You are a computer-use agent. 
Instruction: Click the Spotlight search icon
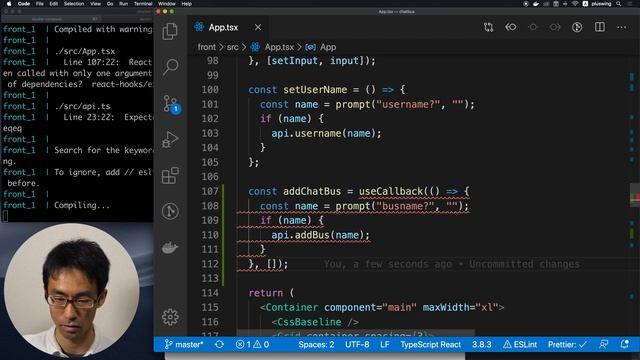click(619, 4)
